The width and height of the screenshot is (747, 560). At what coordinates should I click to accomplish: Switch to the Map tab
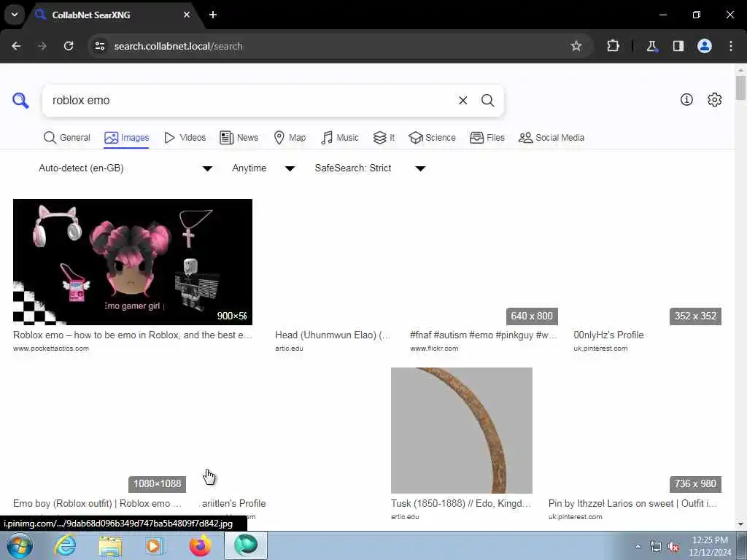[x=290, y=138]
